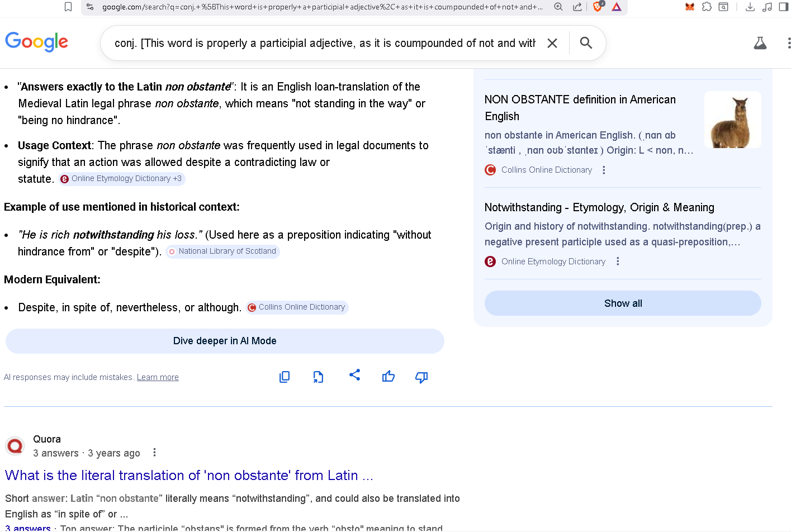The height and width of the screenshot is (532, 791).
Task: Click the export AI response icon
Action: [x=318, y=377]
